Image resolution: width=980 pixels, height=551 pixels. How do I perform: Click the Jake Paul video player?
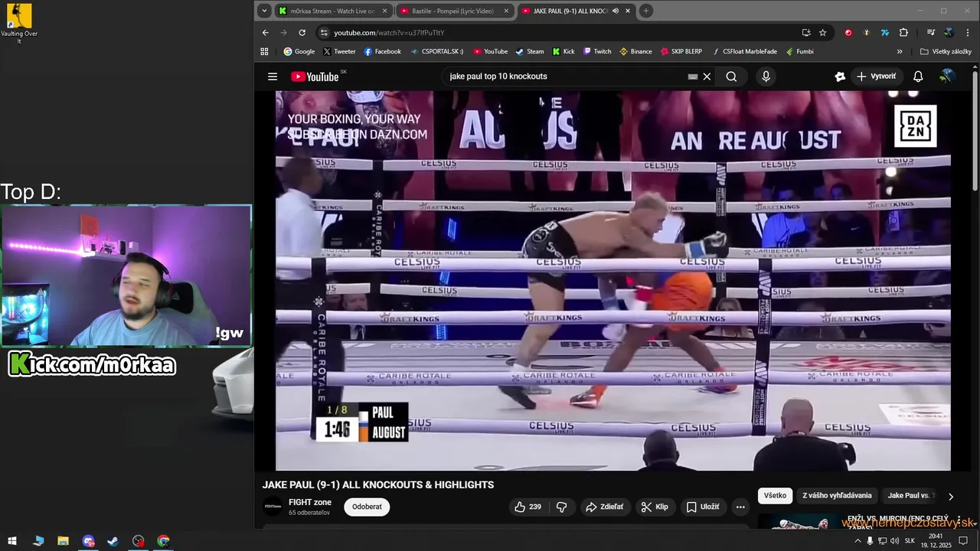coord(613,280)
